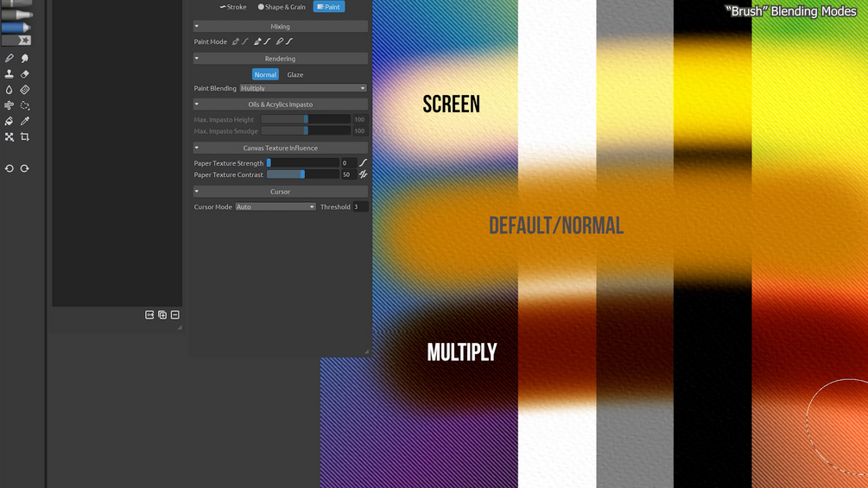Viewport: 868px width, 488px height.
Task: Click the brush properties panel resize grip
Action: pyautogui.click(x=366, y=352)
